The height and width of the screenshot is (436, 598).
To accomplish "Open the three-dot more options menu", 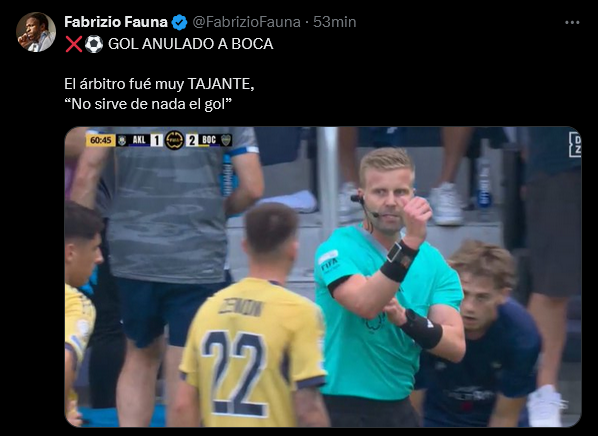I will [572, 23].
